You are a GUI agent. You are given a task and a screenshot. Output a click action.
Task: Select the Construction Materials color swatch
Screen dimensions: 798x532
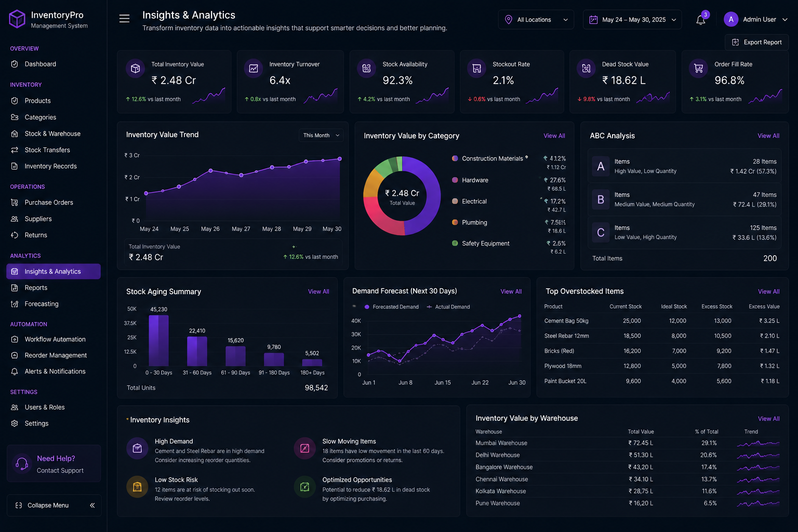(x=455, y=158)
